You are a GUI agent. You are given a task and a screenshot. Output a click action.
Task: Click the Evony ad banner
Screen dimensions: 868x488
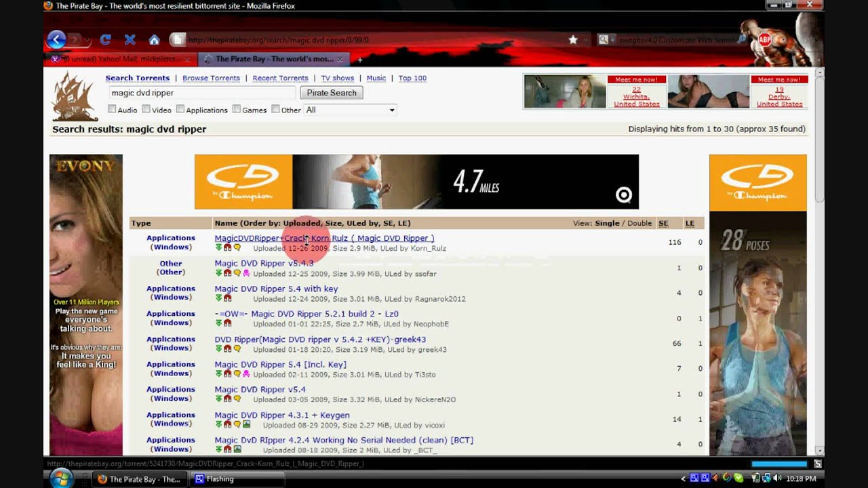[86, 305]
